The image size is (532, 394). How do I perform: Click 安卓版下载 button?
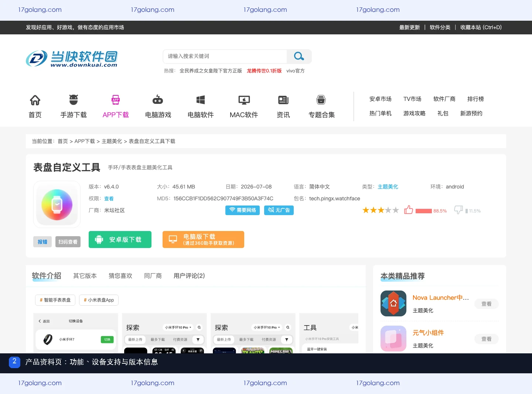point(120,240)
